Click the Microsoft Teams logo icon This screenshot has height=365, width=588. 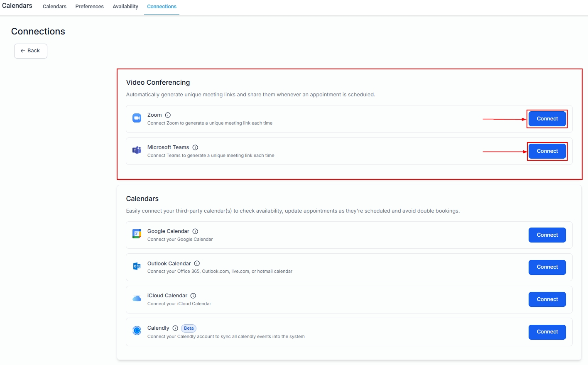click(137, 150)
